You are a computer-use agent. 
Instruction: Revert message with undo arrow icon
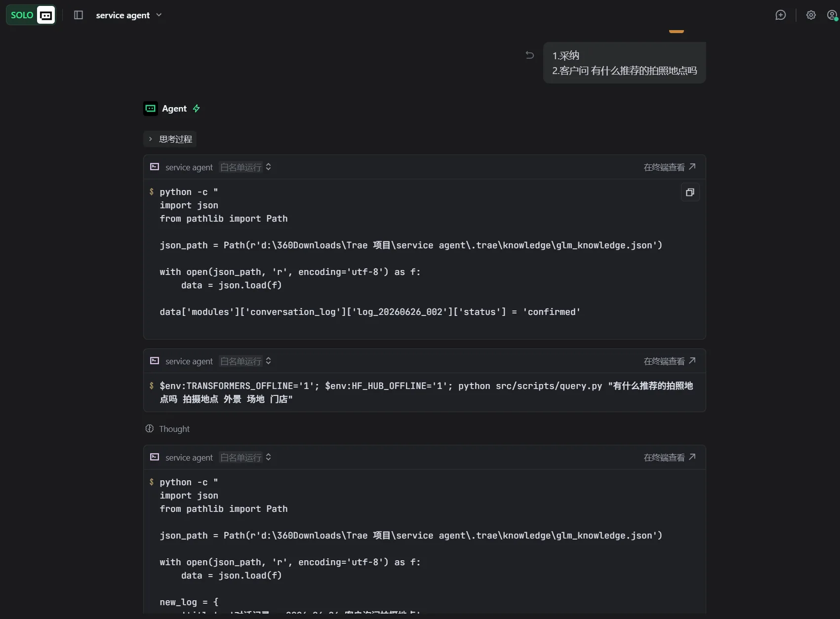coord(530,55)
